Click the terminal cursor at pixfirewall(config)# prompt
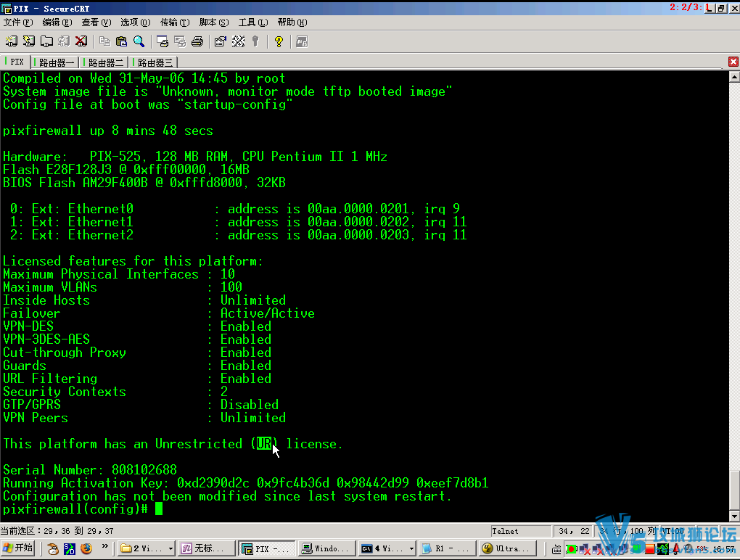Screen dimensions: 740x560 [159, 508]
